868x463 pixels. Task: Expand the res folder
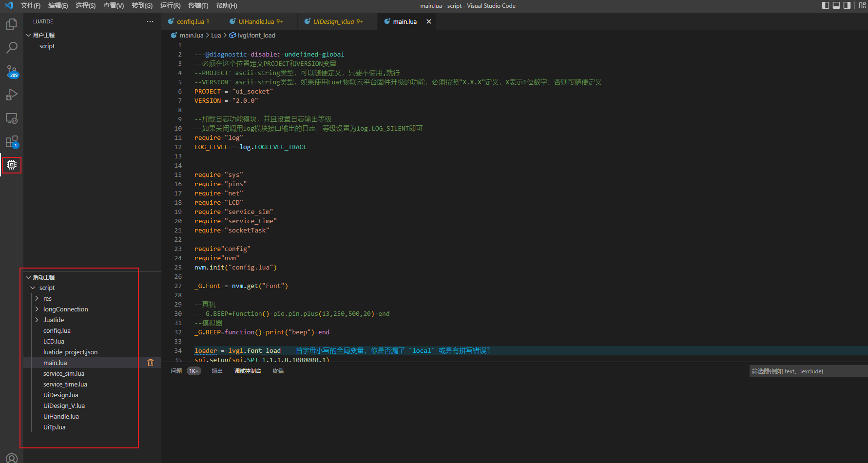pos(37,298)
